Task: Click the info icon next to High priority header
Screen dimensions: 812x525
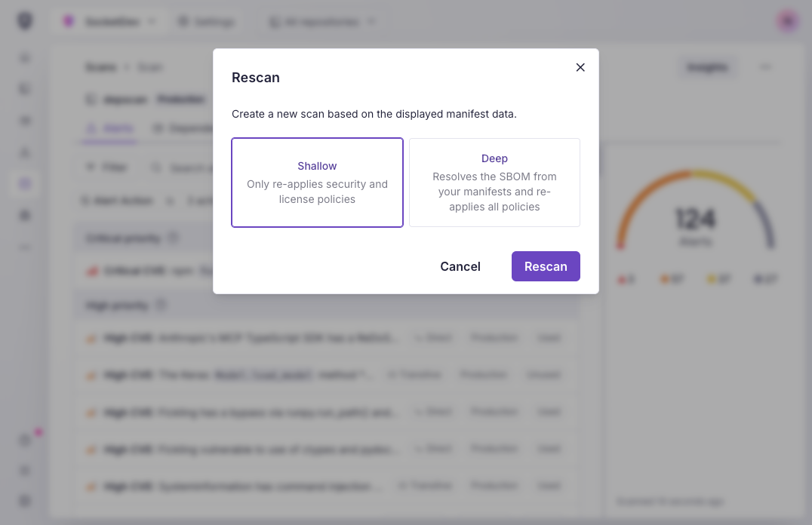Action: pyautogui.click(x=161, y=304)
